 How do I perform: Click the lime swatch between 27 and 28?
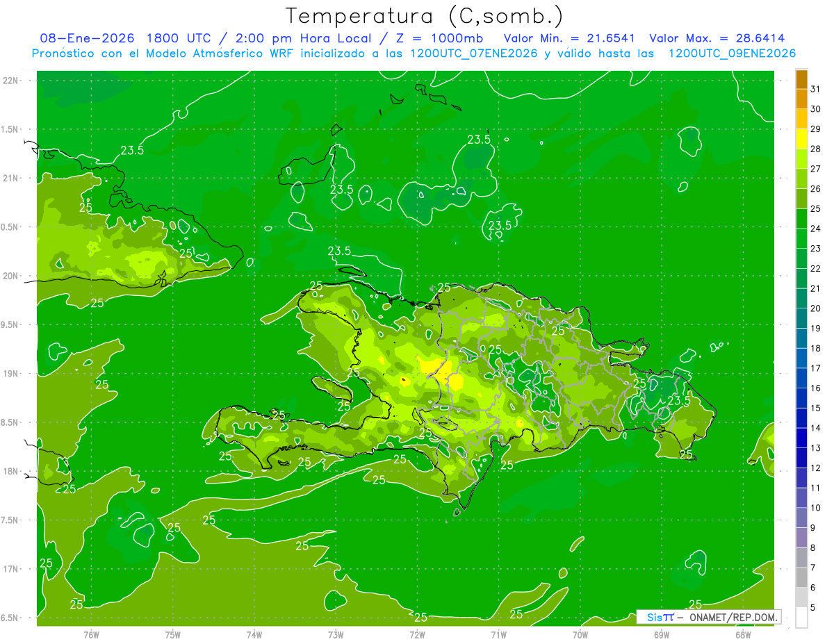click(801, 159)
